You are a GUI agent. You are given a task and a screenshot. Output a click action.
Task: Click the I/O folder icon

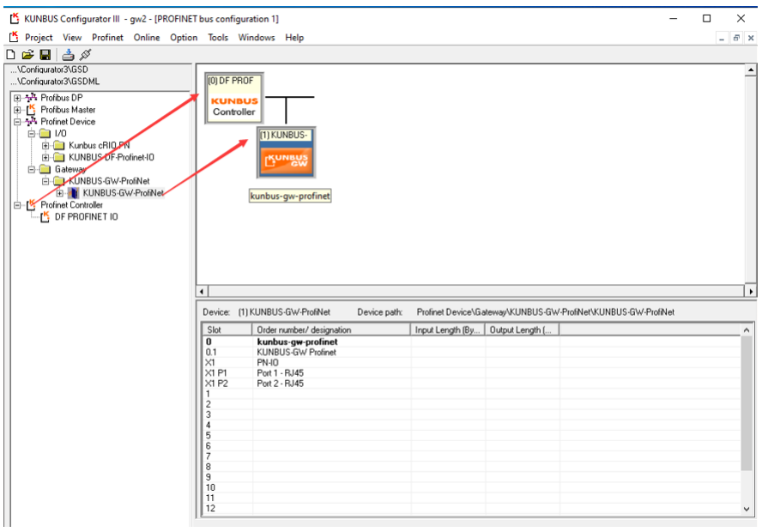click(45, 134)
